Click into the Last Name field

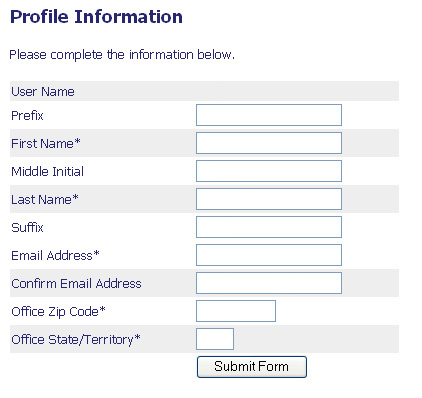[x=269, y=199]
